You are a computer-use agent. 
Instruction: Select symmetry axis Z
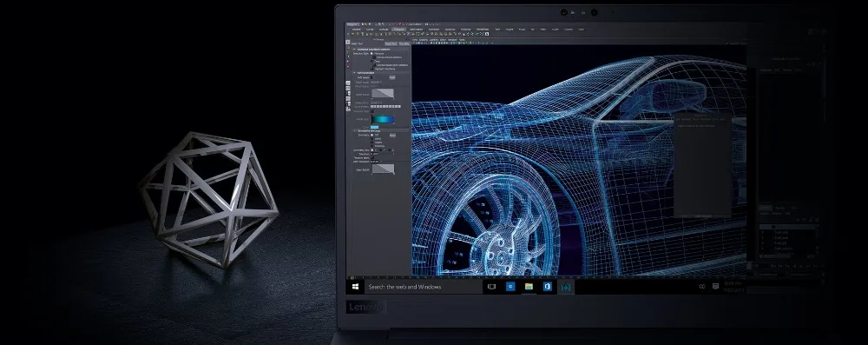[x=389, y=150]
